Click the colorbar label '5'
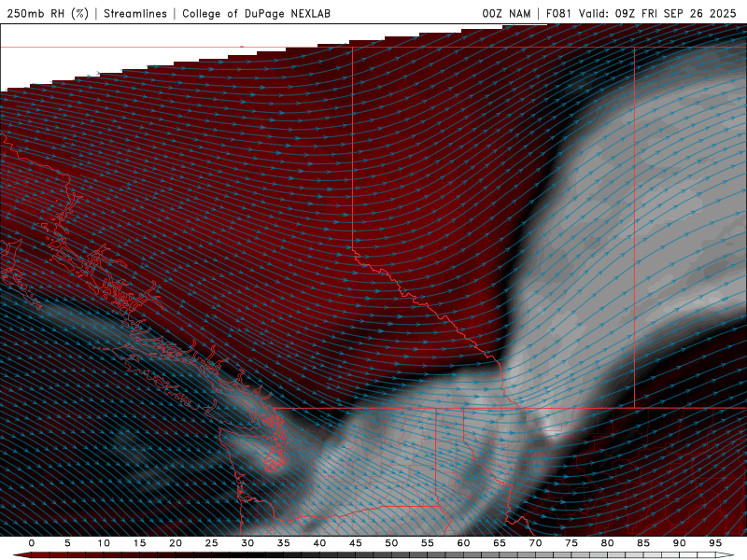The height and width of the screenshot is (560, 747). click(x=67, y=543)
